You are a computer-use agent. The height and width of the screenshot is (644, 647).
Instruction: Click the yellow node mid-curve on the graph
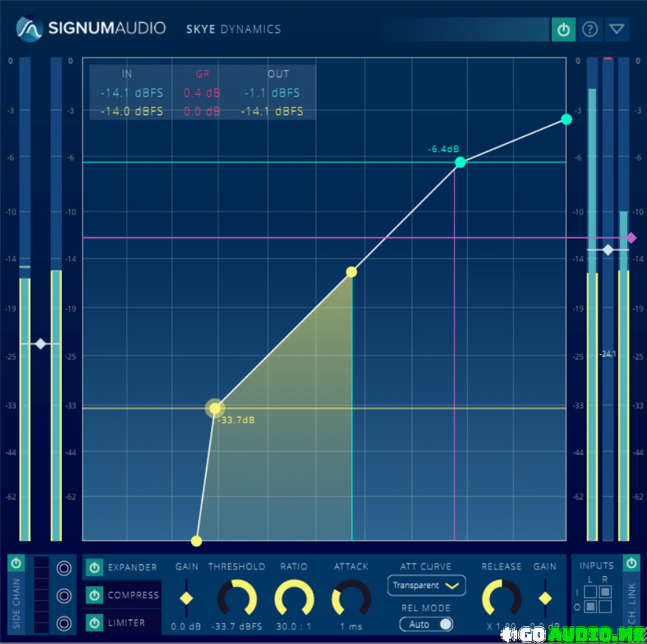tap(351, 272)
